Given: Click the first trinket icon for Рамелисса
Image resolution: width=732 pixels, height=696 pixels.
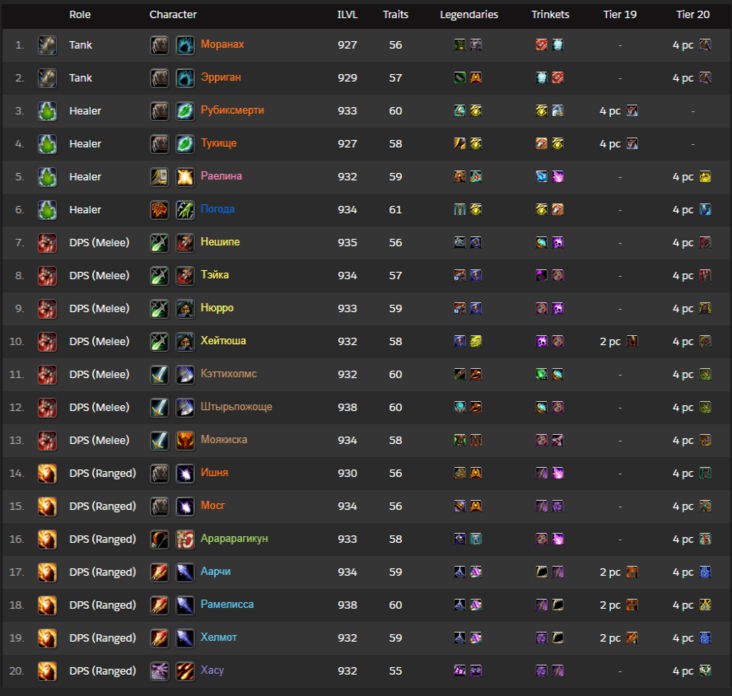Looking at the screenshot, I should (x=542, y=605).
